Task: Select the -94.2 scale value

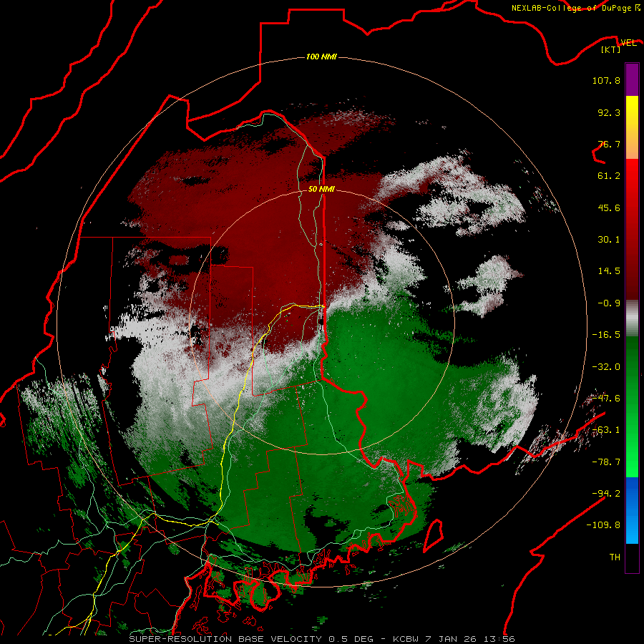Action: (606, 494)
